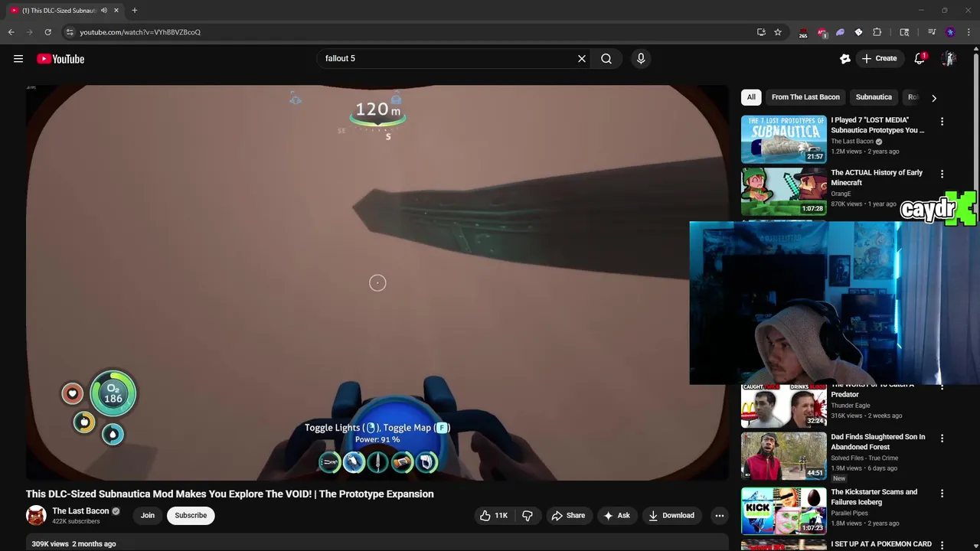Click the video title about Prototype Expansion
The width and height of the screenshot is (980, 551).
pyautogui.click(x=230, y=494)
